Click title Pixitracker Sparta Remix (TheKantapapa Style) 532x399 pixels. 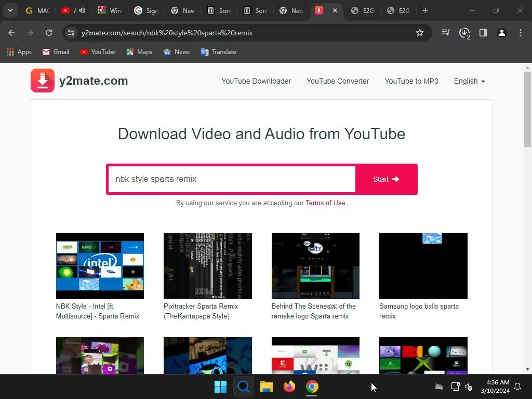click(201, 311)
